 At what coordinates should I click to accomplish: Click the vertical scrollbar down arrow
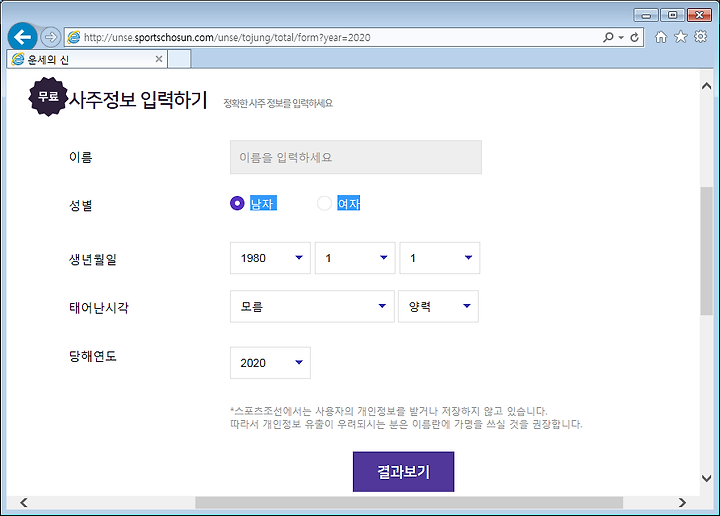707,478
